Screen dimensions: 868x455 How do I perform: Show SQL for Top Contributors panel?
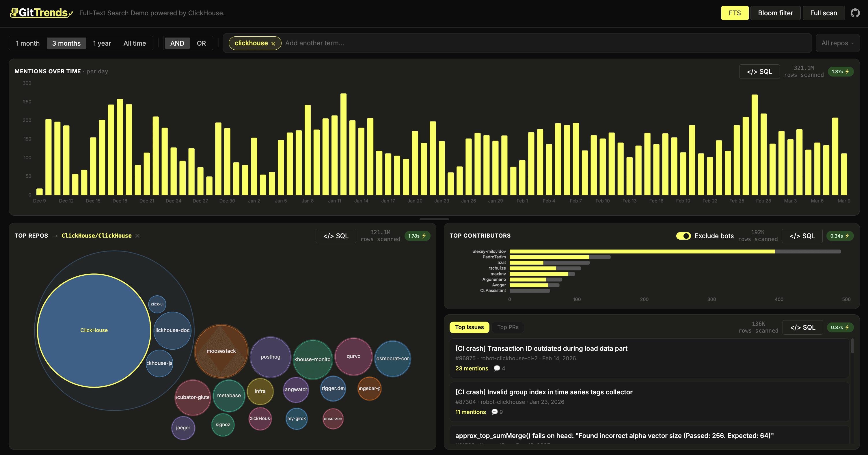click(x=802, y=236)
